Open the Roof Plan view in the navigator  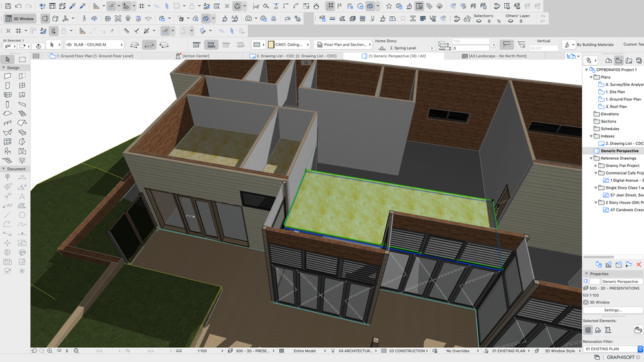[616, 107]
